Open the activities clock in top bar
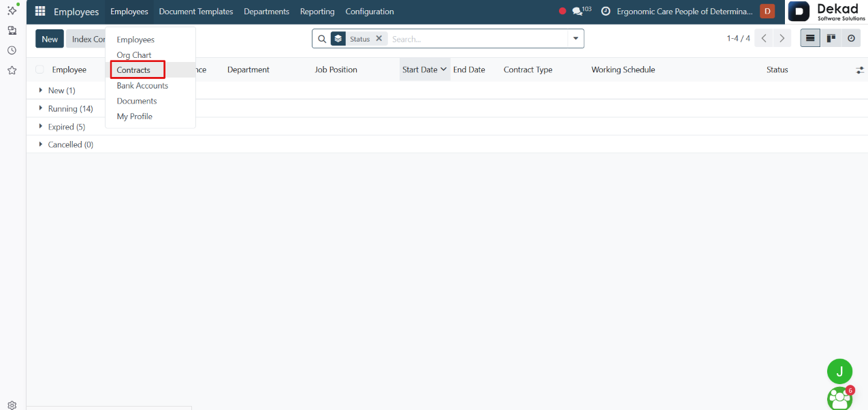This screenshot has width=868, height=410. point(605,12)
